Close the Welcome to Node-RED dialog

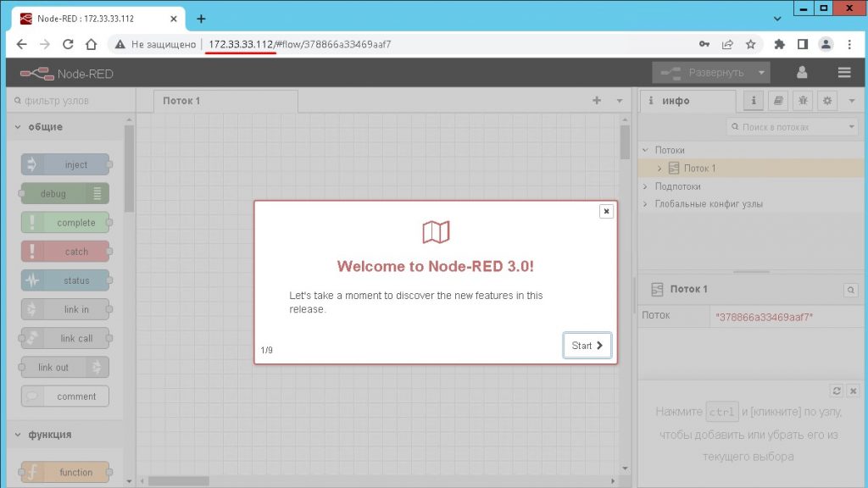point(606,212)
